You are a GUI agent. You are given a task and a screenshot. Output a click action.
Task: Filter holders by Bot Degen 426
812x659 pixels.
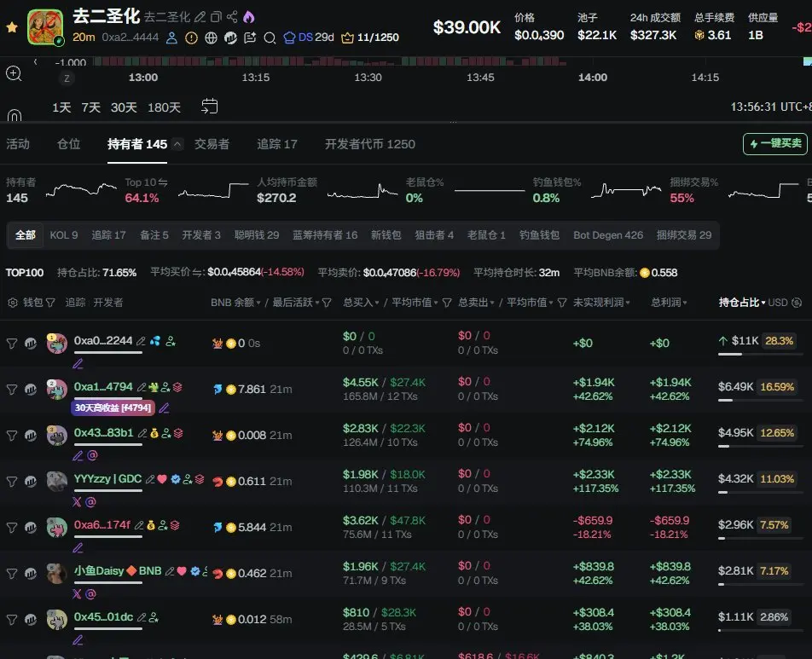(x=608, y=235)
